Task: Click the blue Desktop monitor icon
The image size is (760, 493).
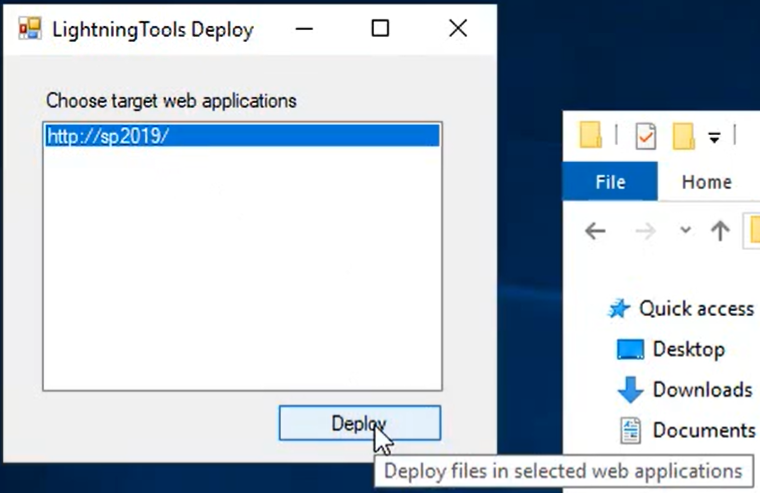Action: 631,349
